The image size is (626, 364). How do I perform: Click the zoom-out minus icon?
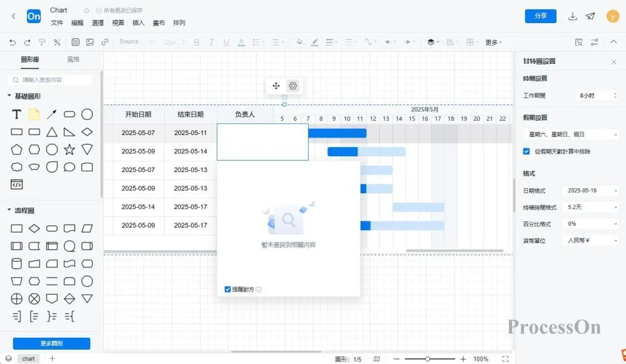click(396, 359)
